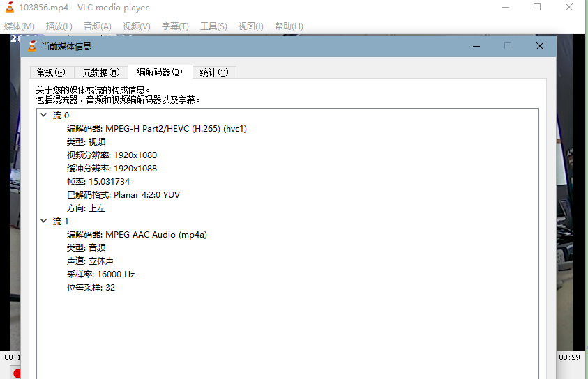Switch to the 常规(G) tab
588x379 pixels.
pos(52,72)
